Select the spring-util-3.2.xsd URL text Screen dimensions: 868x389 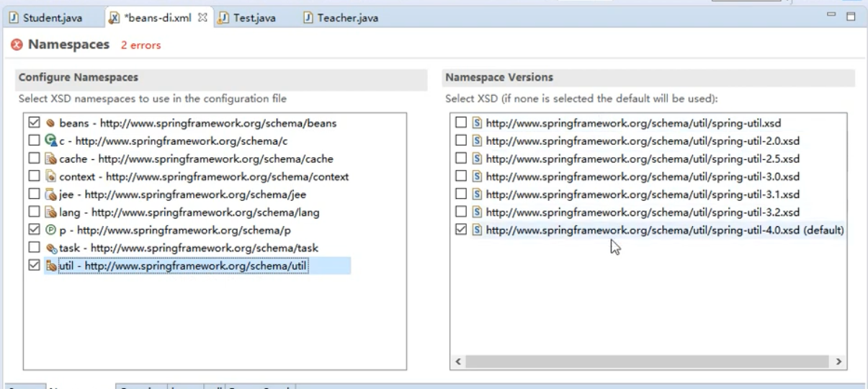click(x=643, y=212)
